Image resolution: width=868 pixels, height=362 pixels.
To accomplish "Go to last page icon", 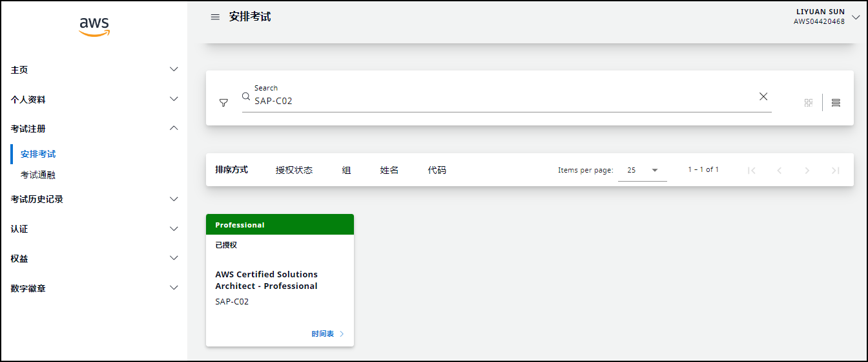I will coord(835,171).
